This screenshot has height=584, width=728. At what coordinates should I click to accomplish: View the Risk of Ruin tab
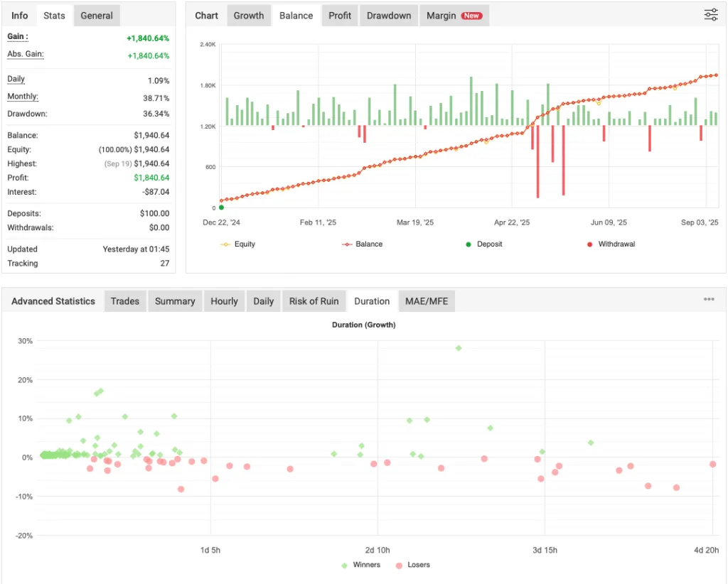[x=314, y=301]
